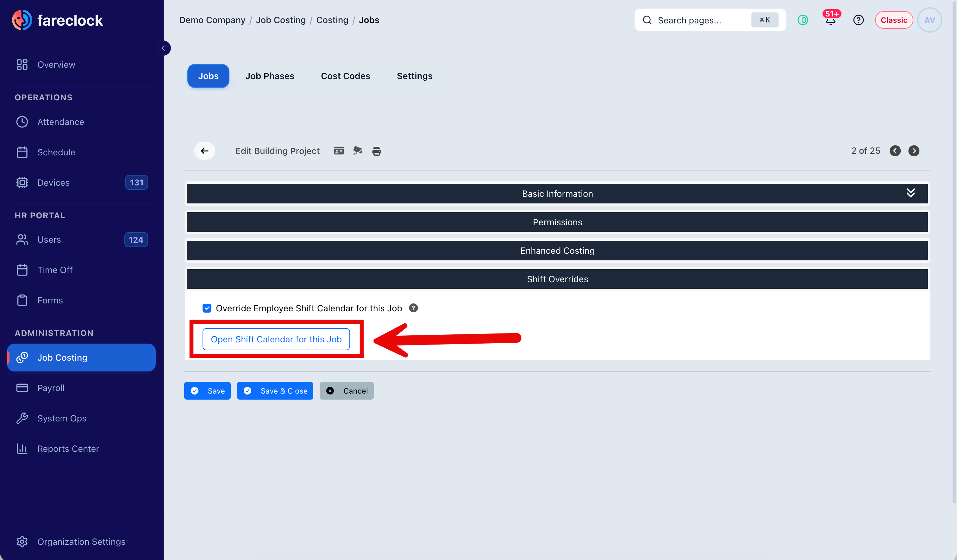This screenshot has width=957, height=560.
Task: Open the AV user avatar
Action: click(x=929, y=20)
